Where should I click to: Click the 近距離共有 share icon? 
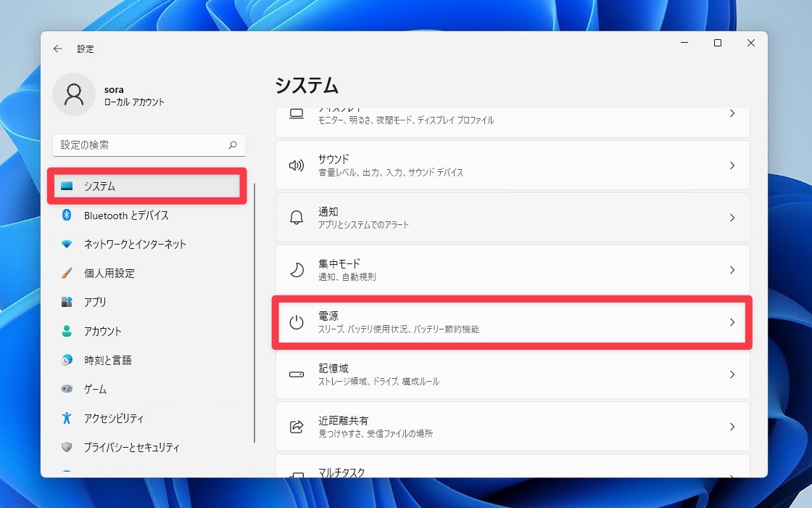(x=297, y=427)
